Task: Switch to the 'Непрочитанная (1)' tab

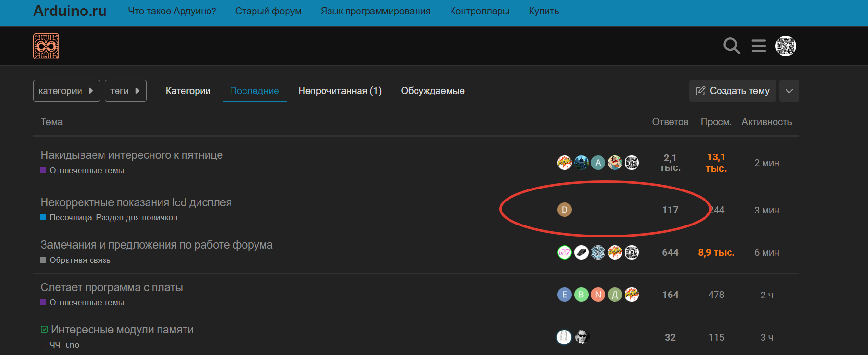Action: click(x=340, y=91)
